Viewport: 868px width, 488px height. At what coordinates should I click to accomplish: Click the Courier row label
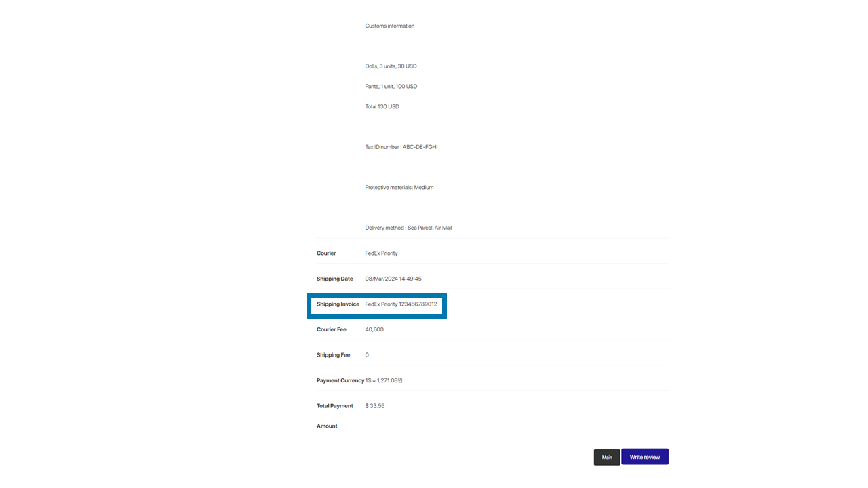tap(326, 253)
